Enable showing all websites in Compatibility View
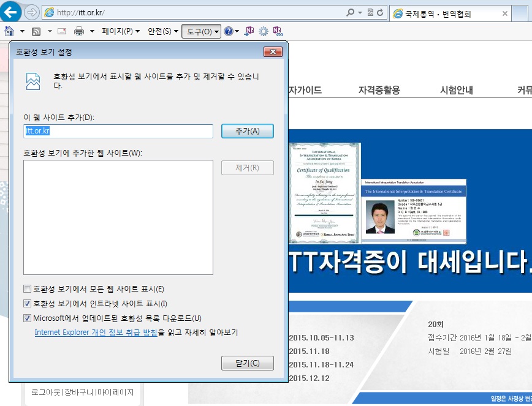Screen dimensions: 532x406 [x=27, y=289]
